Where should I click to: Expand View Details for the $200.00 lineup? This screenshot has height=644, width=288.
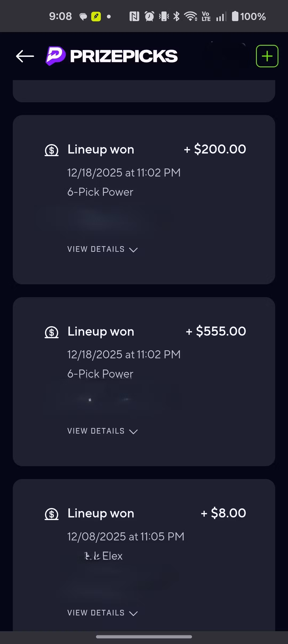102,249
